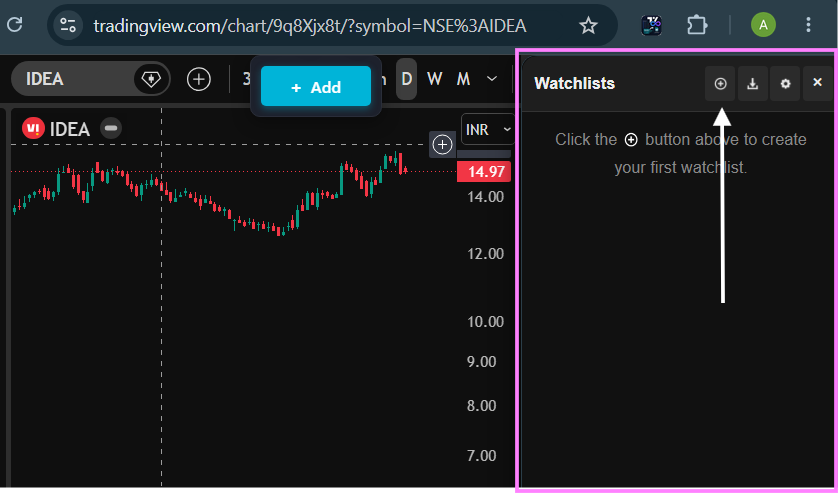Open Watchlists settings gear
Screen dimensions: 838x493
pos(785,83)
